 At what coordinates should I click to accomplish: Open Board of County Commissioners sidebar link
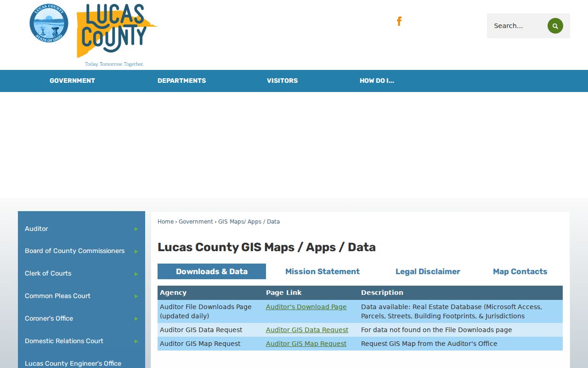coord(74,251)
